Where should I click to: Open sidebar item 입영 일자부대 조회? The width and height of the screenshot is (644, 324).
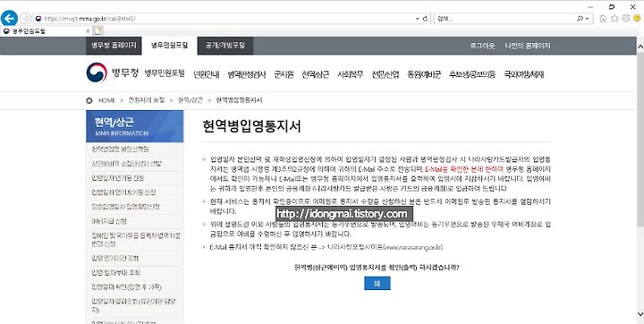point(115,273)
